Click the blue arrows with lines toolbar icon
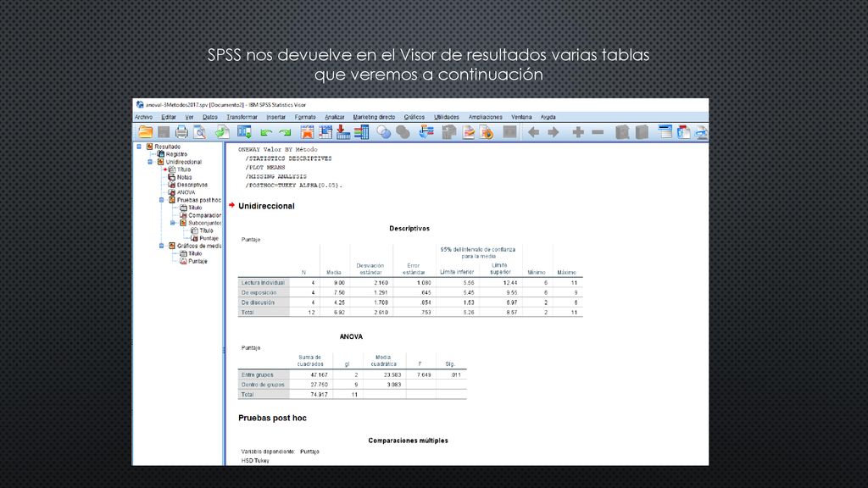The height and width of the screenshot is (488, 868). pyautogui.click(x=426, y=131)
